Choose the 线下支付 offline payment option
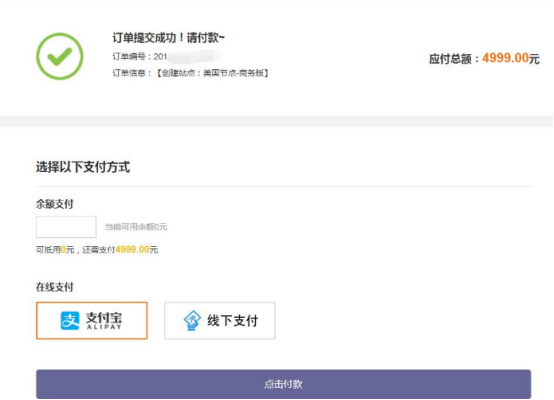 (219, 320)
